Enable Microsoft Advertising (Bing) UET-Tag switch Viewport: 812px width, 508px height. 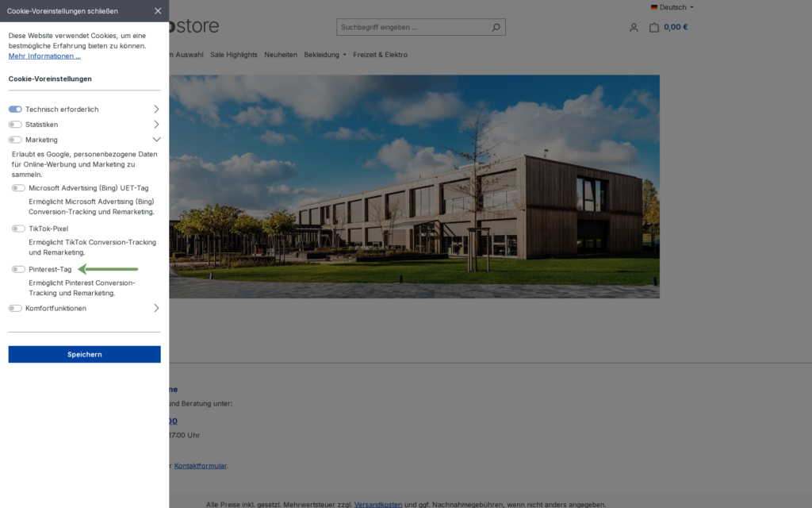19,188
